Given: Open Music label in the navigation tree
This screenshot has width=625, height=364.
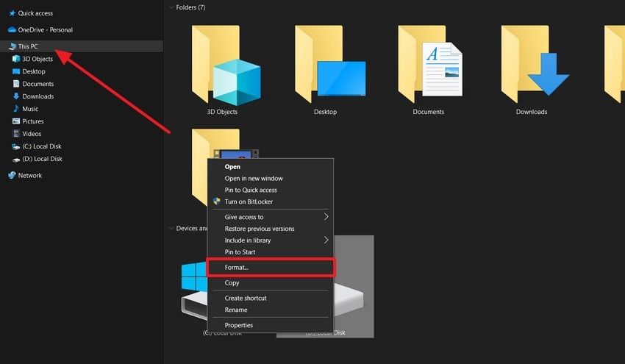Looking at the screenshot, I should [x=30, y=108].
